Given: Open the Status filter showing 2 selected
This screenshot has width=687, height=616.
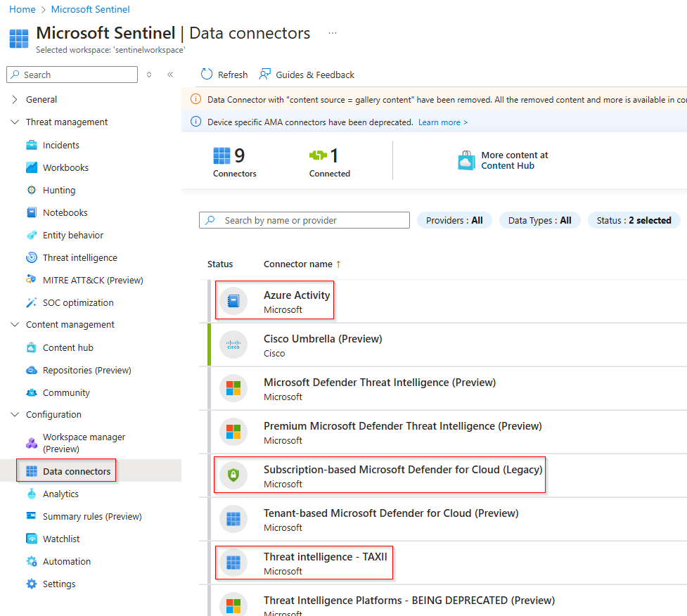Looking at the screenshot, I should coord(634,221).
